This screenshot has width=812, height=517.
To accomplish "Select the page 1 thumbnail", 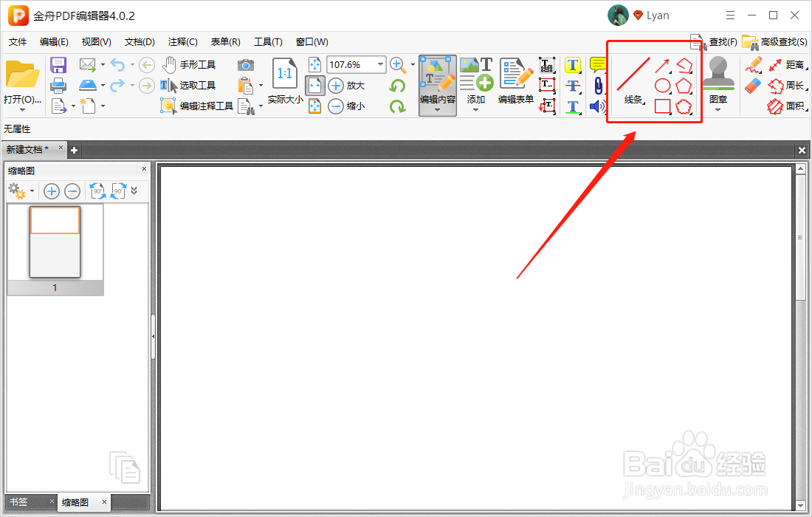I will tap(55, 242).
